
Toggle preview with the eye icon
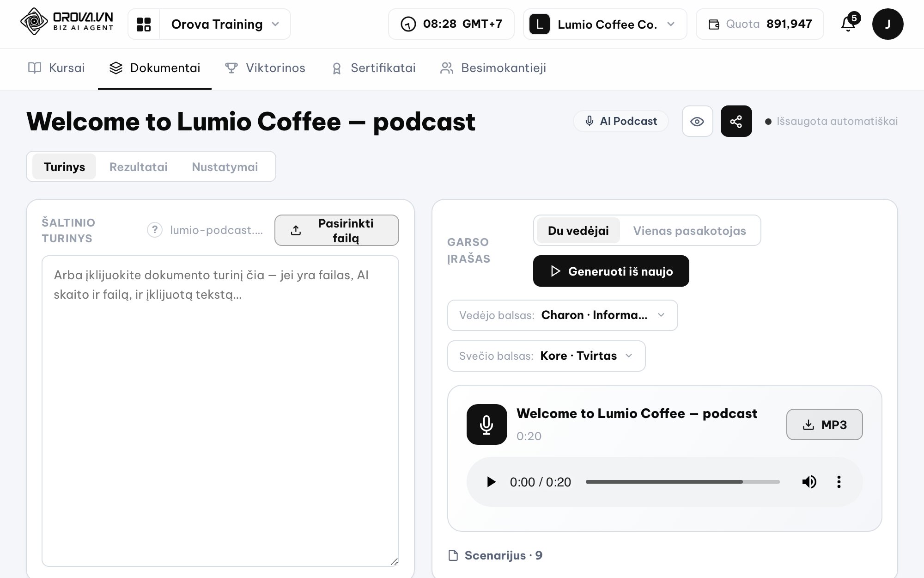pos(697,121)
